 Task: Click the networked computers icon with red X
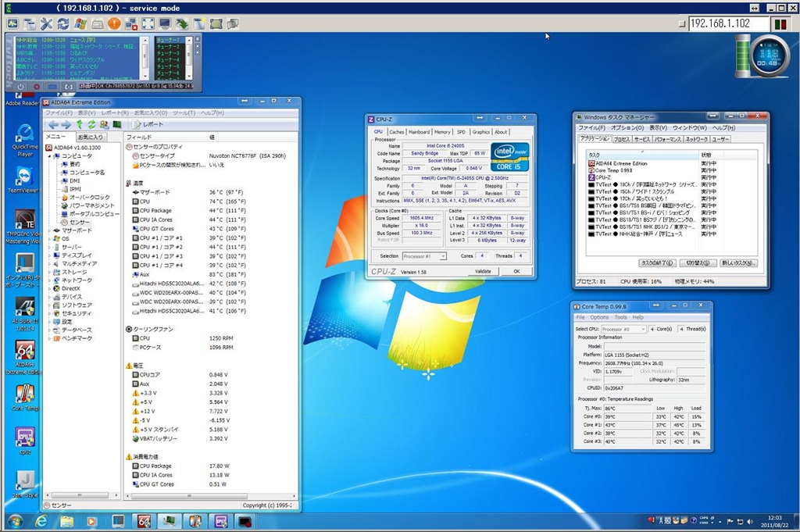click(x=131, y=23)
